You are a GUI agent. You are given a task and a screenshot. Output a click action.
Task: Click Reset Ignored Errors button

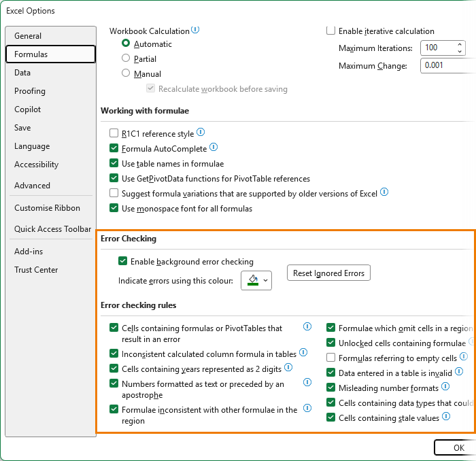pos(328,273)
